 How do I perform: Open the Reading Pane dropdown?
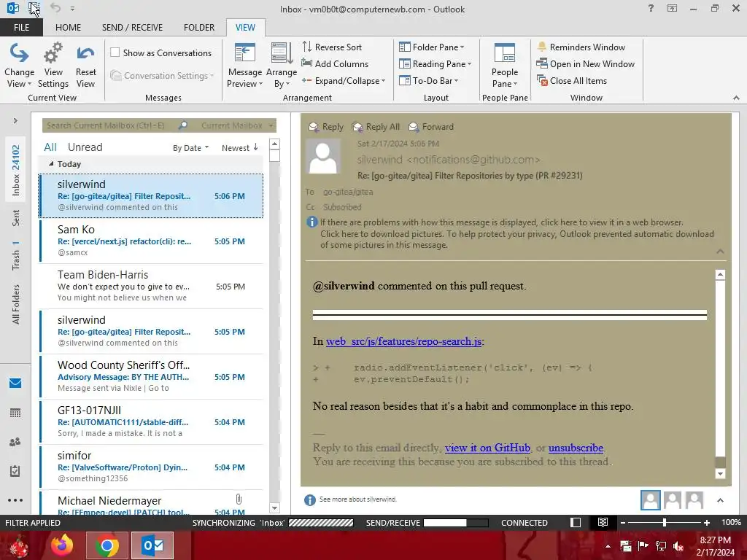pyautogui.click(x=435, y=64)
